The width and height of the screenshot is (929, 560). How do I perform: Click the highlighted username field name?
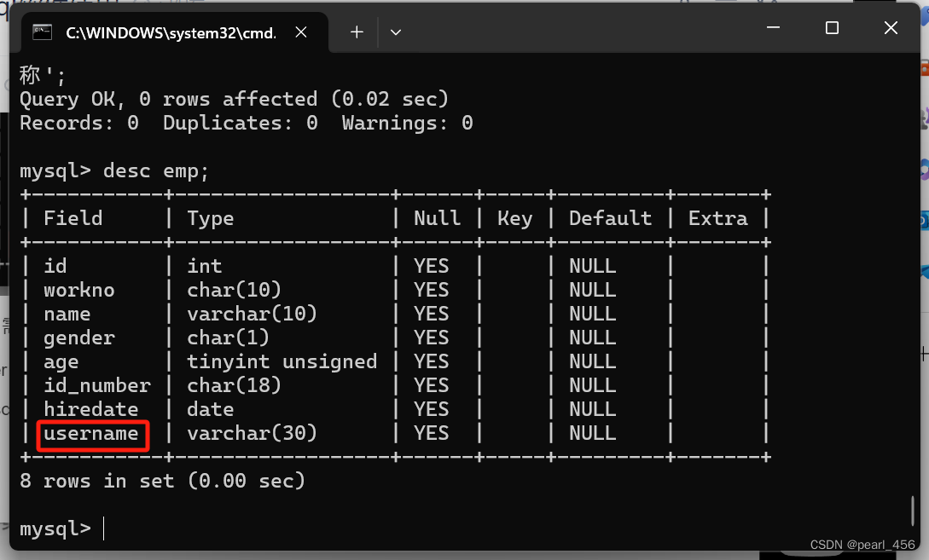tap(92, 435)
